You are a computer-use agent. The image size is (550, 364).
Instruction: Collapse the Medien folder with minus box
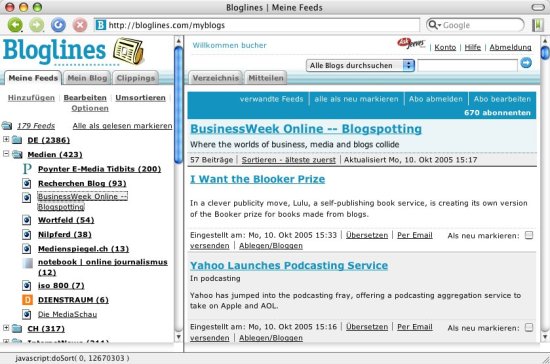(x=6, y=154)
